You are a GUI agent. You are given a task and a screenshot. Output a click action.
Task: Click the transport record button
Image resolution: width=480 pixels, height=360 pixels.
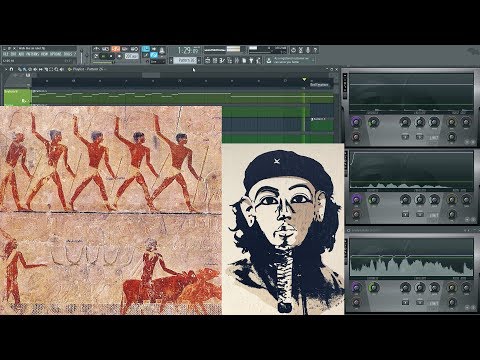click(x=119, y=56)
